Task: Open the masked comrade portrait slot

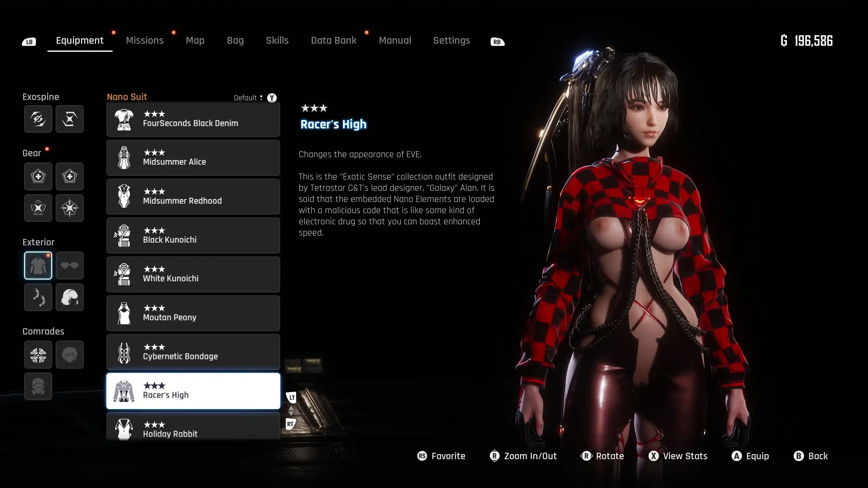Action: point(38,386)
